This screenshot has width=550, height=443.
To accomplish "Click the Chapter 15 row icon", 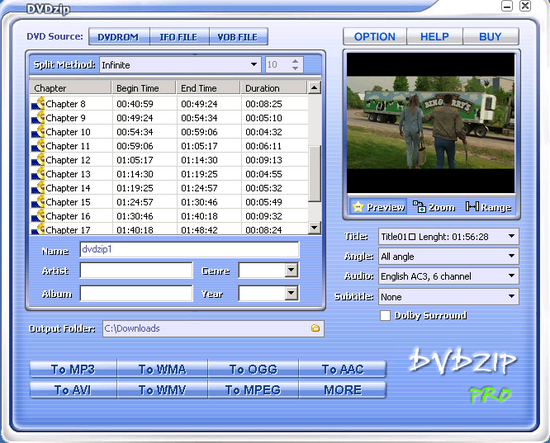I will [38, 202].
